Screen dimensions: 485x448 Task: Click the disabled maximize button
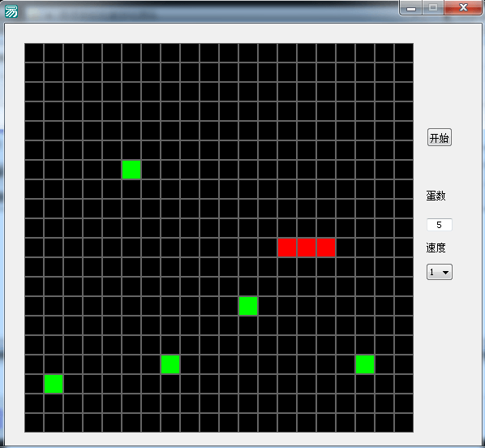coord(433,7)
